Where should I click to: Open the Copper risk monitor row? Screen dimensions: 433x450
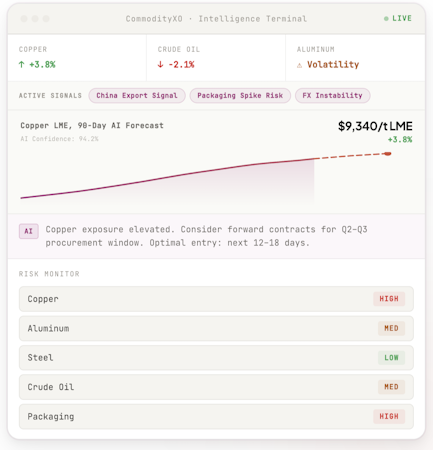[216, 299]
